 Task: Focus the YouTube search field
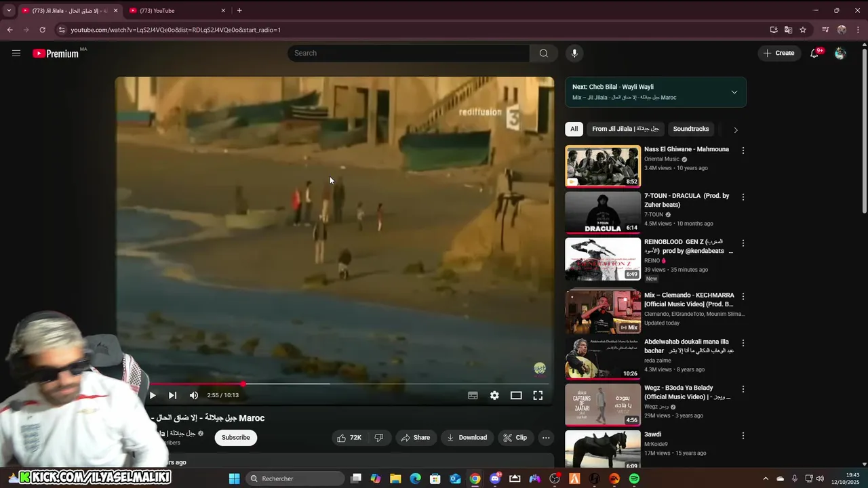pos(409,53)
